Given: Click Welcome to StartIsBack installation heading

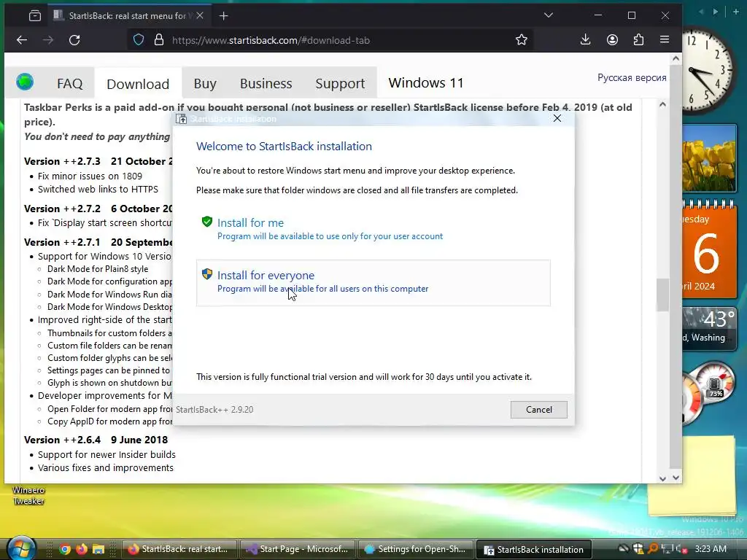Looking at the screenshot, I should click(284, 146).
